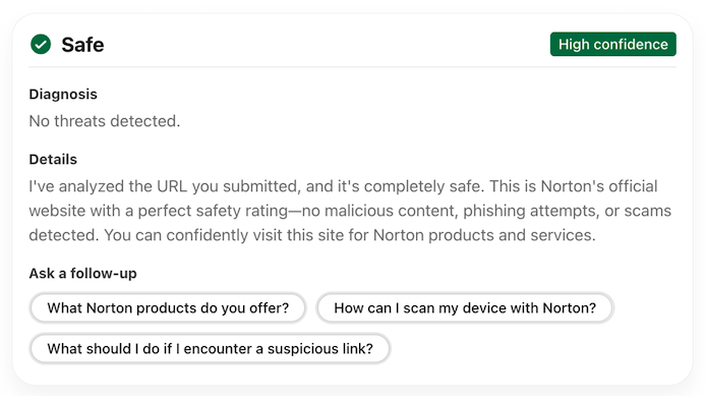Screen dimensions: 706x400
Task: Pick the suspicious link follow-up question
Action: pyautogui.click(x=210, y=348)
